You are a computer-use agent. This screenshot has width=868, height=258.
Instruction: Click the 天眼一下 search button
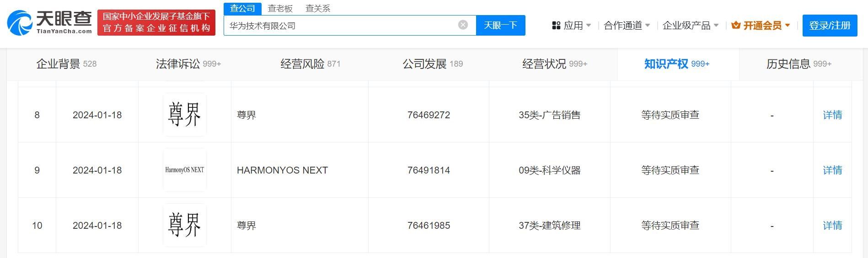click(x=500, y=25)
